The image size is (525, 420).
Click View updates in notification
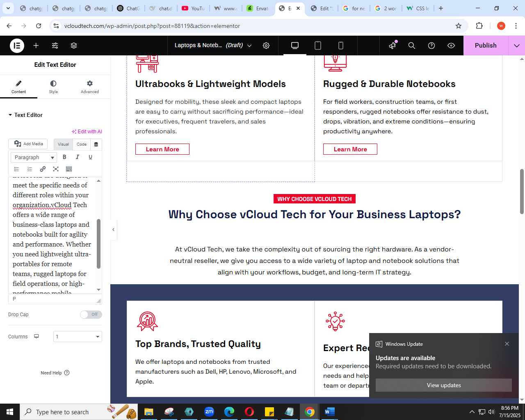point(444,385)
